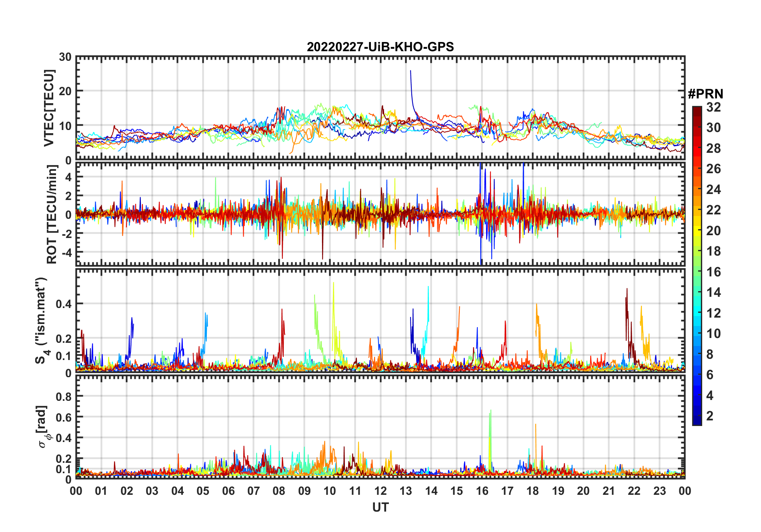Click the sigma-phi [rad] axis label
Screen dimensions: 761x532
[43, 426]
